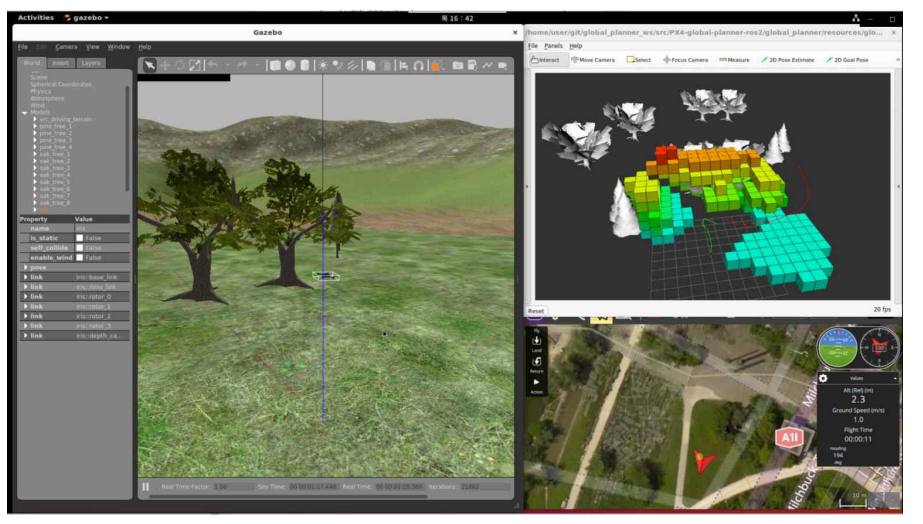Insert a sphere shape
Image resolution: width=923 pixels, height=524 pixels.
coord(290,65)
